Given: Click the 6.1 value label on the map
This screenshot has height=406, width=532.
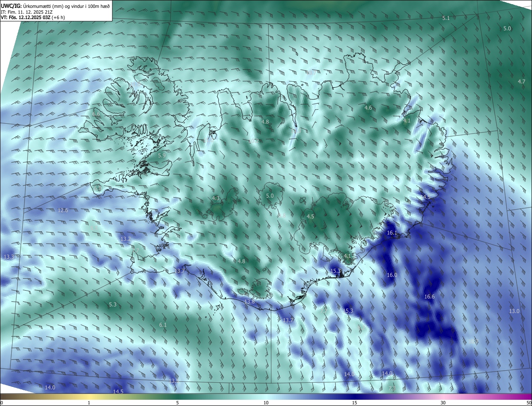Looking at the screenshot, I should pos(163,325).
